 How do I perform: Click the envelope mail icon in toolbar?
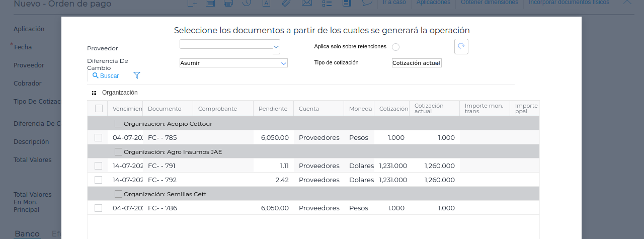coord(306,3)
